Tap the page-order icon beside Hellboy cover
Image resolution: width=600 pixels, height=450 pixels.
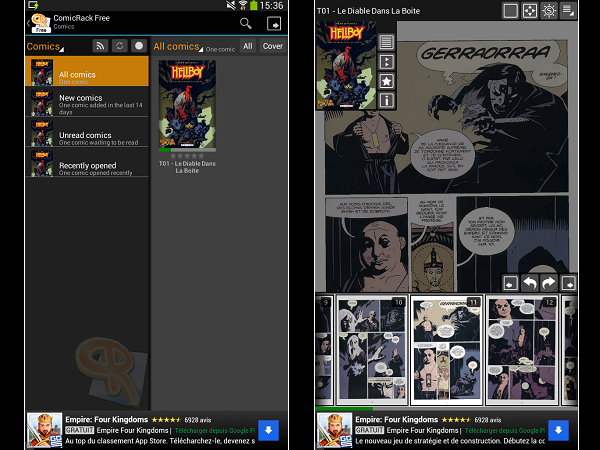386,62
